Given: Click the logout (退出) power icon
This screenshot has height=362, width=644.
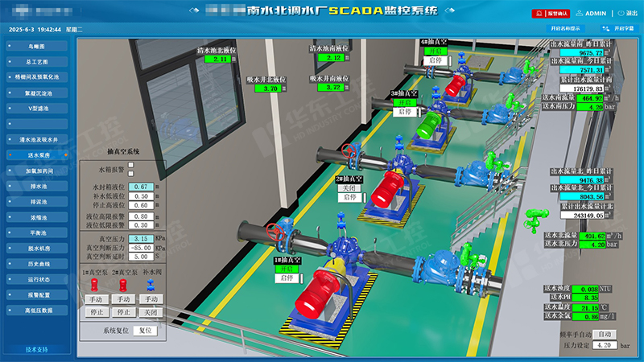Looking at the screenshot, I should point(618,14).
